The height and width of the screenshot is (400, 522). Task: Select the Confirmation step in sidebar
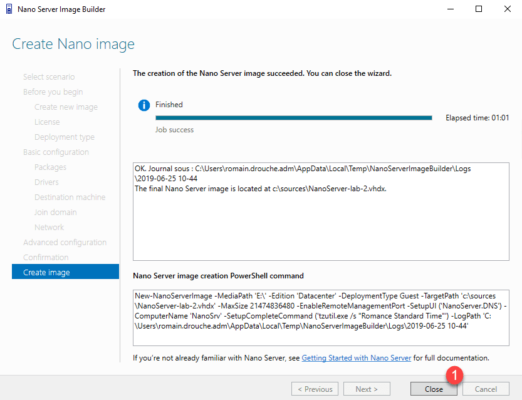46,257
